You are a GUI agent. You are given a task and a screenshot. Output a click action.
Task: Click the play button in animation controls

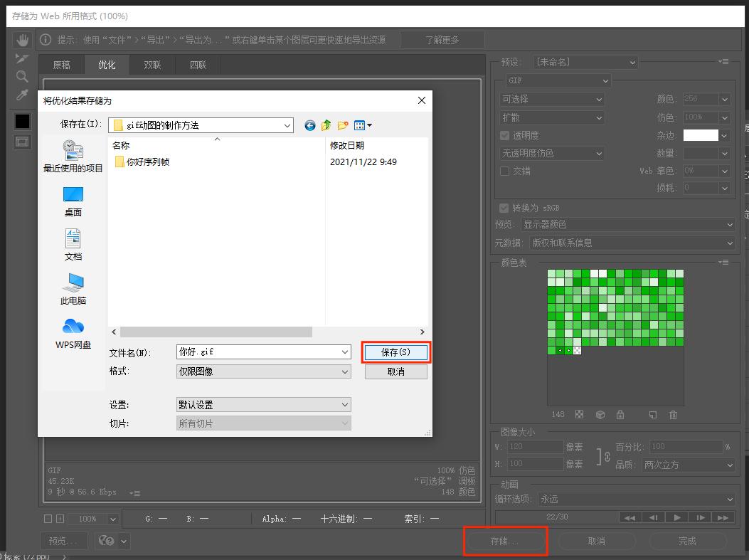pyautogui.click(x=677, y=517)
